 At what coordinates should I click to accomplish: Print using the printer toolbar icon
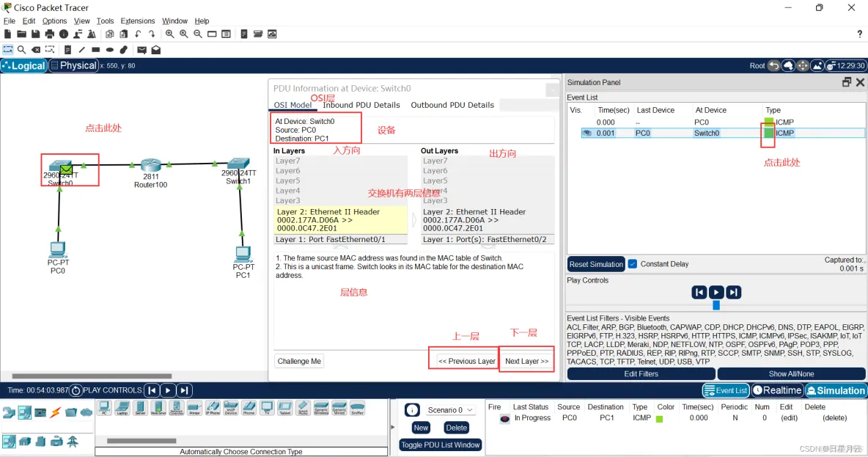pos(50,34)
